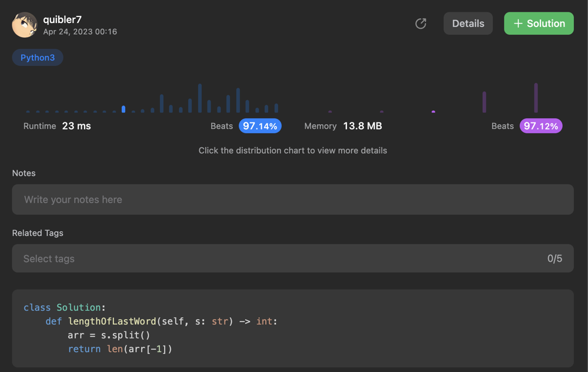The width and height of the screenshot is (588, 372).
Task: Click the 97.12% memory beats badge
Action: (541, 126)
